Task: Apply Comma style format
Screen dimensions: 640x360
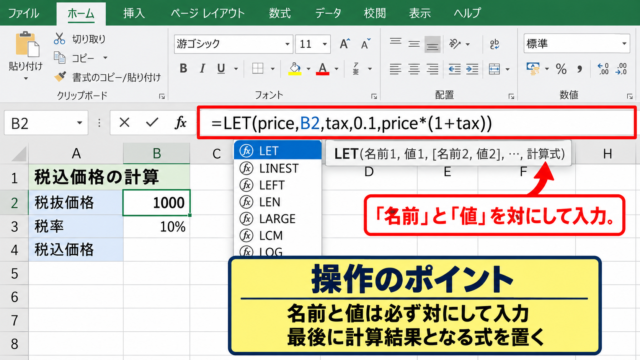Action: click(x=580, y=69)
